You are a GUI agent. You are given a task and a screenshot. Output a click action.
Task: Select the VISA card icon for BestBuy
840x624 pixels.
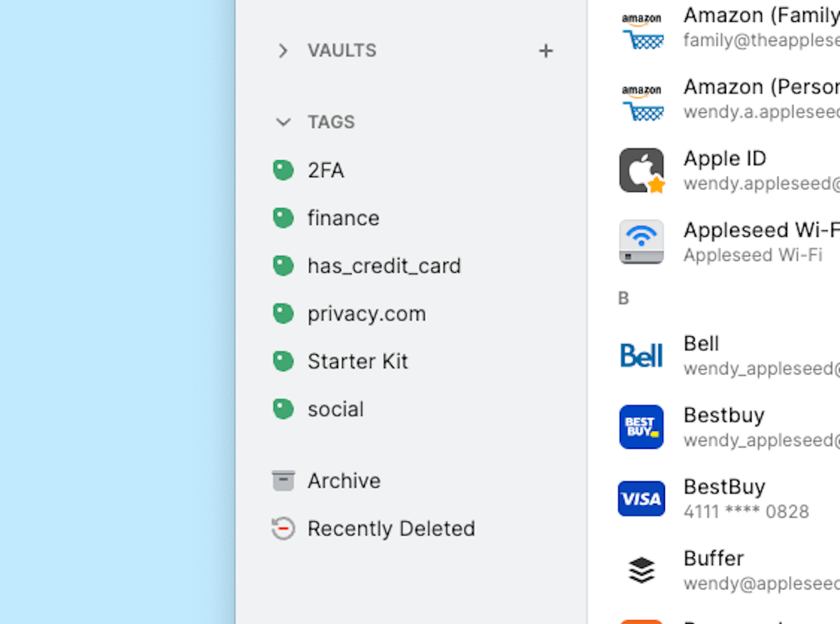click(641, 498)
